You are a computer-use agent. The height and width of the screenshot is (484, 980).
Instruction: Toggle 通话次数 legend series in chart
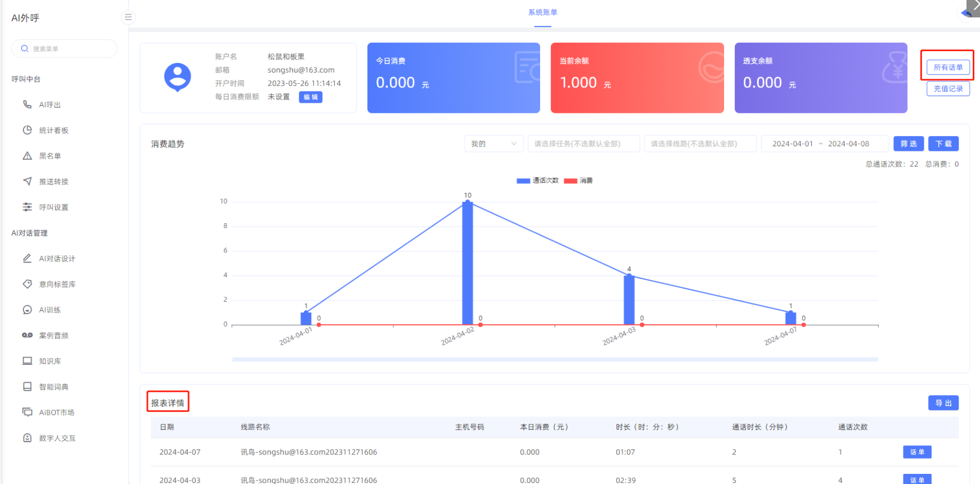(x=538, y=180)
